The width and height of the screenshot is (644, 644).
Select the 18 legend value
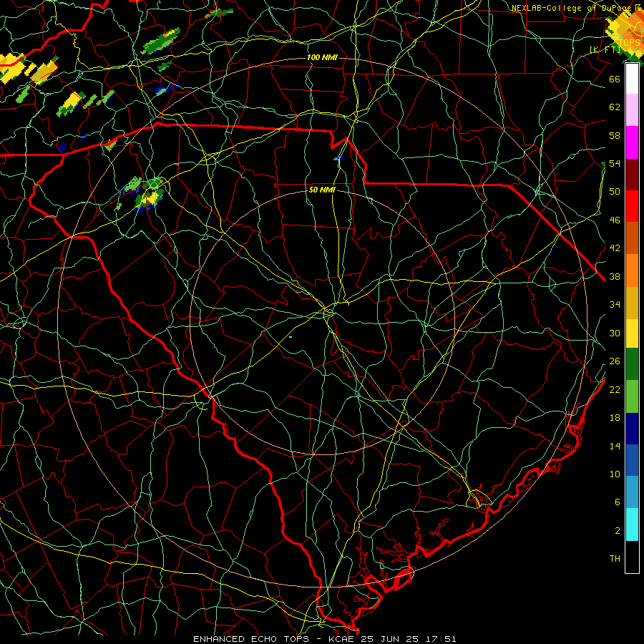[615, 418]
